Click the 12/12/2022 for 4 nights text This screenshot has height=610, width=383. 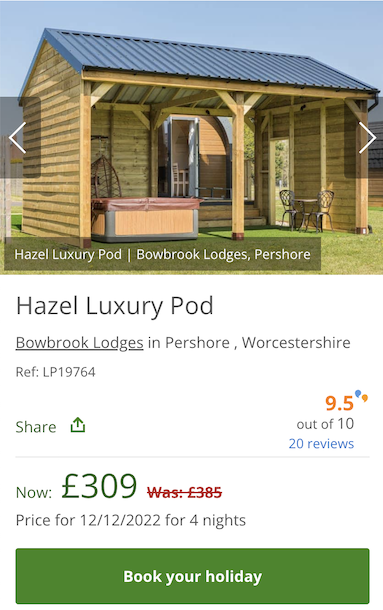pyautogui.click(x=163, y=520)
